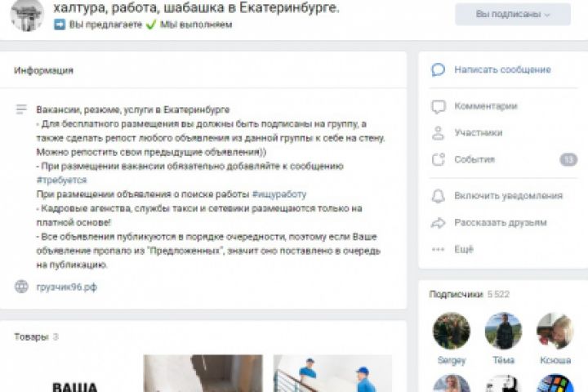
Task: Follow the #требуется hashtag link
Action: click(x=61, y=180)
